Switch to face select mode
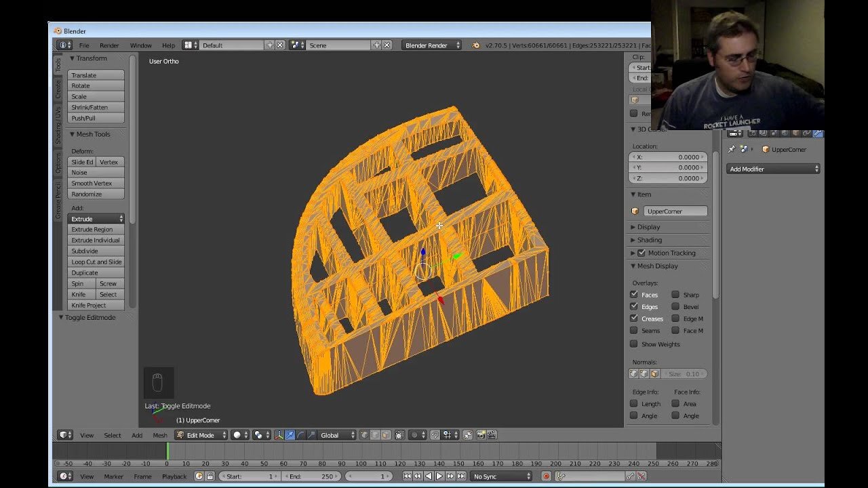Image resolution: width=868 pixels, height=488 pixels. 386,435
